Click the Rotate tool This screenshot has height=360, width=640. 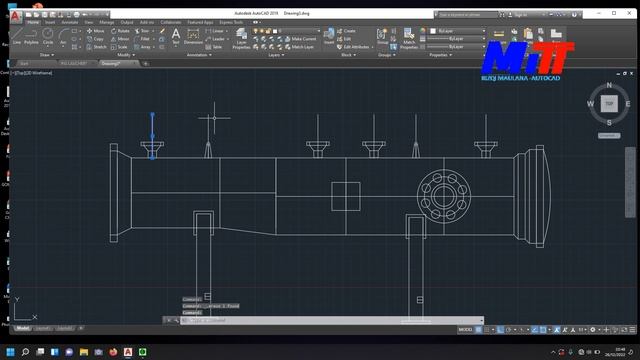tap(120, 31)
